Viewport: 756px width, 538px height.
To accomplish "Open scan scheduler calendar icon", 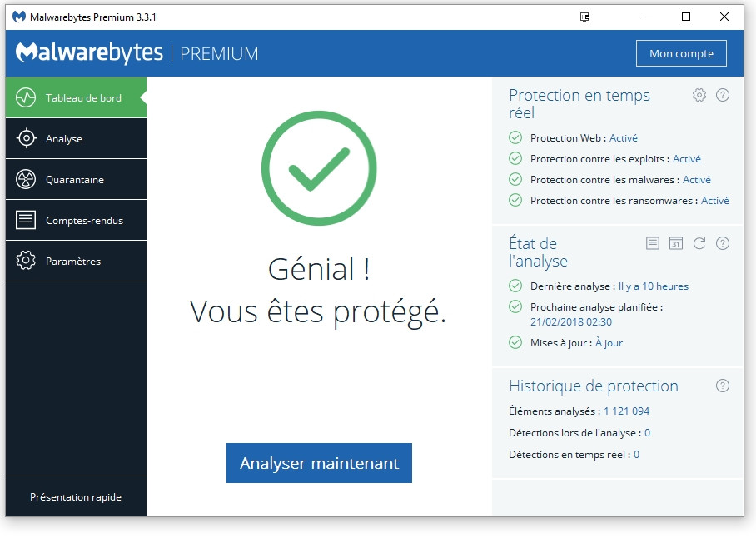I will click(x=676, y=243).
